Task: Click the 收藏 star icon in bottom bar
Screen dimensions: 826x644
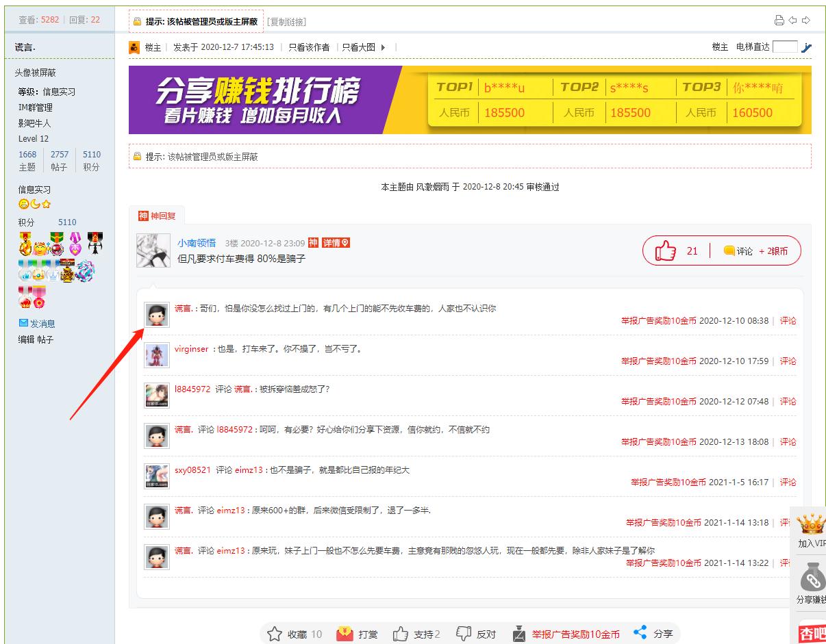Action: [275, 634]
